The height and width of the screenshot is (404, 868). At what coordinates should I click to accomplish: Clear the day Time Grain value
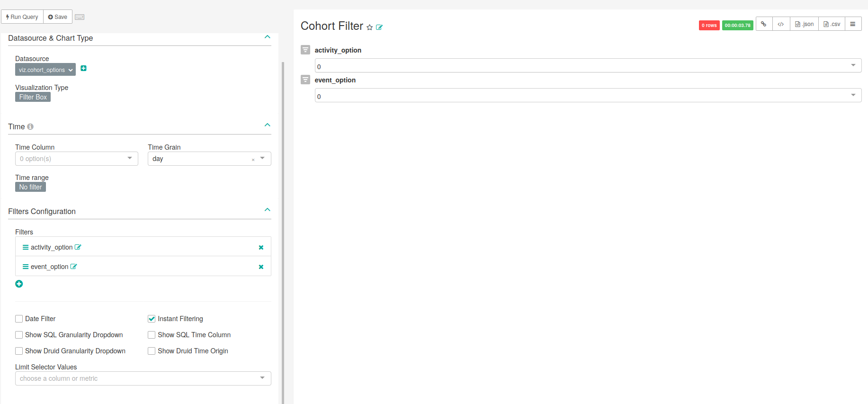tap(253, 160)
